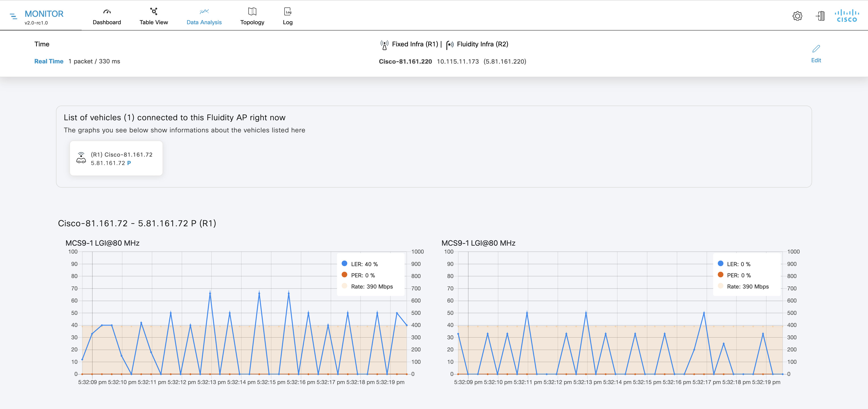Click the right chart MCS9-1 LGI@80 MHz title

point(479,243)
